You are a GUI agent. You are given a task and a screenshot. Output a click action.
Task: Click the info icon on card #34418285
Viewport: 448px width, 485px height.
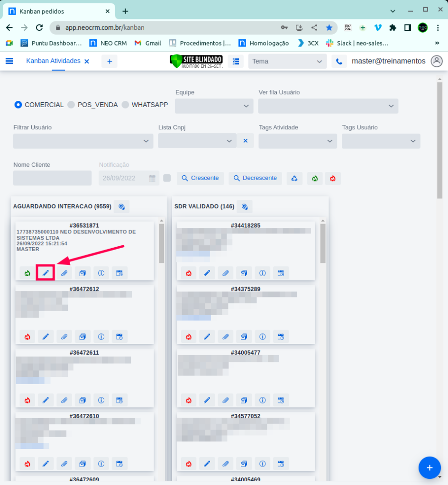click(x=262, y=273)
